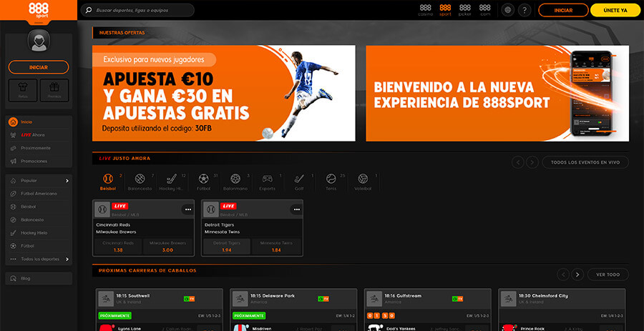Bet Detroit Tigers at 1.94
Image resolution: width=644 pixels, height=331 pixels.
227,247
